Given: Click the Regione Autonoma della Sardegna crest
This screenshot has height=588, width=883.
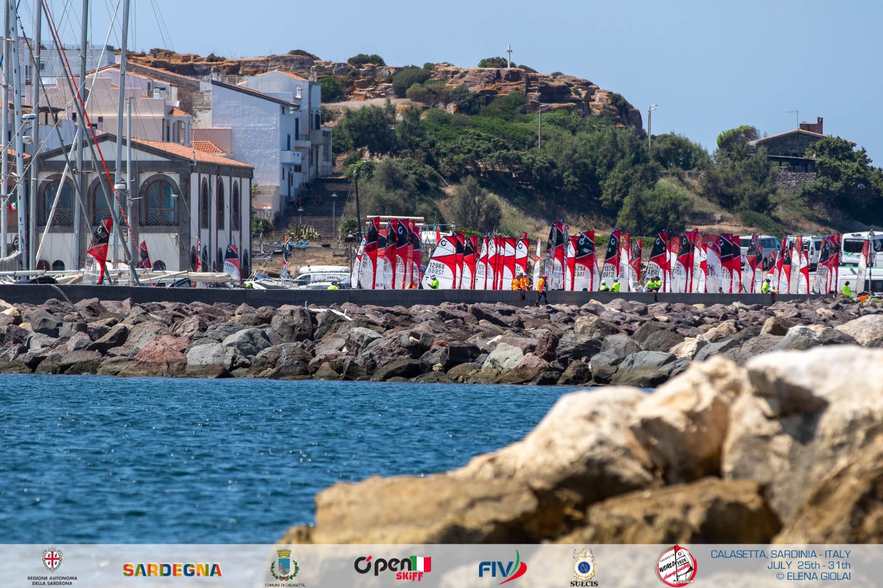Looking at the screenshot, I should click(52, 559).
